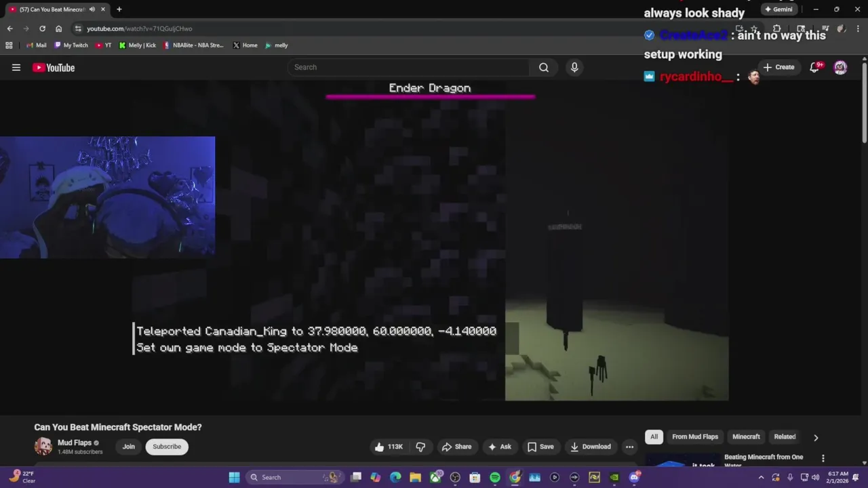The height and width of the screenshot is (488, 868).
Task: Reload the page in the browser
Action: point(42,28)
